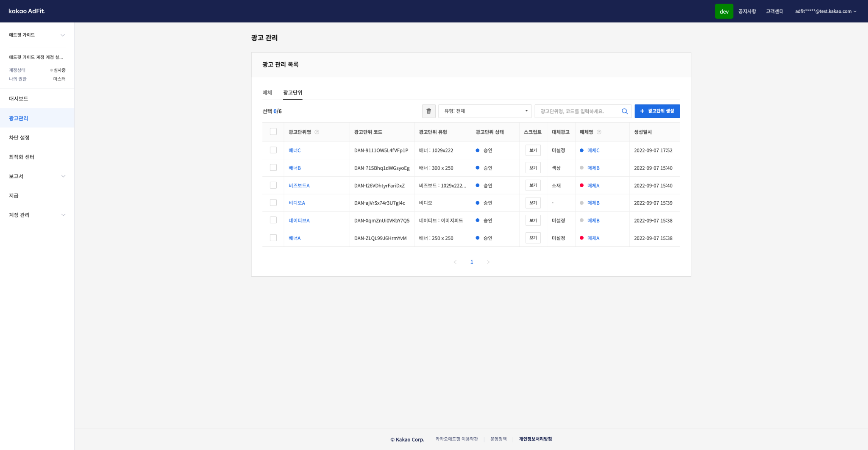Click the ad unit search input field
This screenshot has height=450, width=868.
[576, 111]
